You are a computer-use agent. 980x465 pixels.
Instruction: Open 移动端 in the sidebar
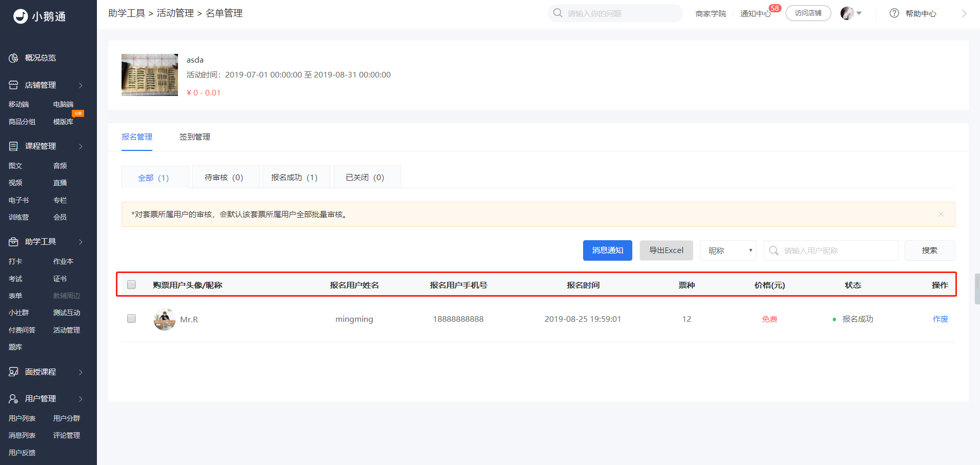pos(19,104)
